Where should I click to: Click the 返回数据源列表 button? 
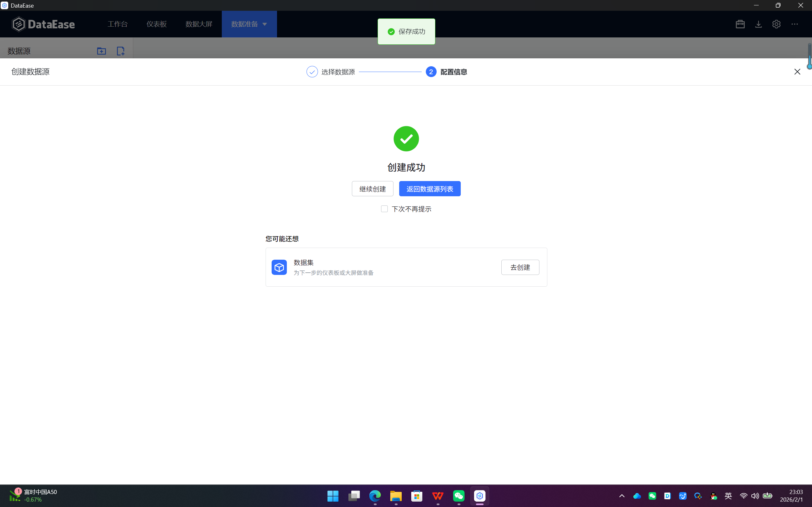(430, 189)
